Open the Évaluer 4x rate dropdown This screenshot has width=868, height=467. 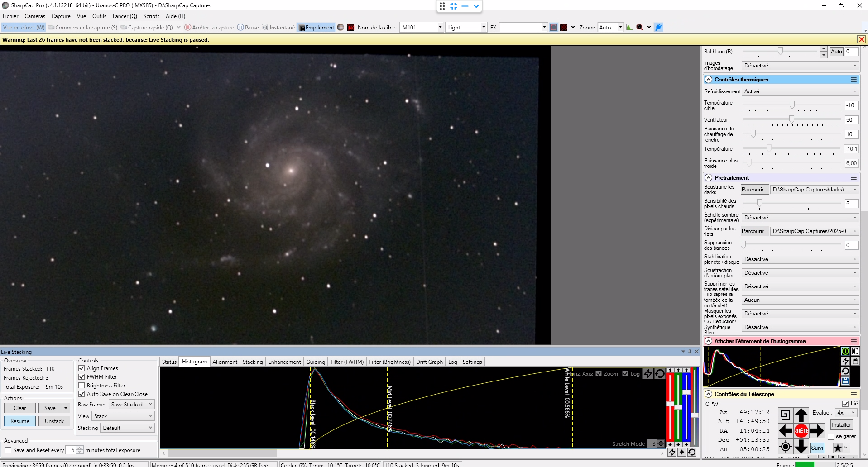click(846, 413)
